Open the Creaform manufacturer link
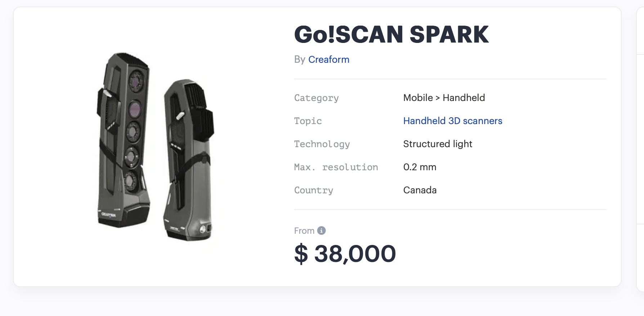Screen dimensions: 644x316 pos(328,60)
